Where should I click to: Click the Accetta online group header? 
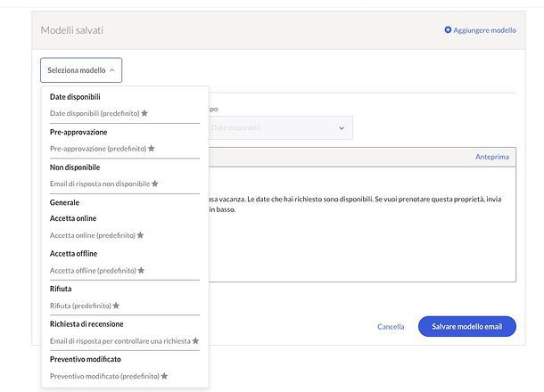73,218
